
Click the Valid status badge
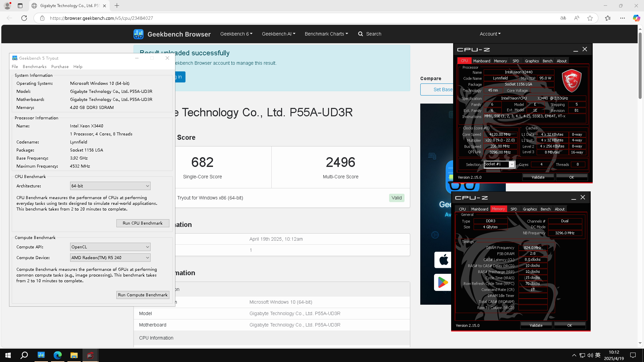coord(396,198)
